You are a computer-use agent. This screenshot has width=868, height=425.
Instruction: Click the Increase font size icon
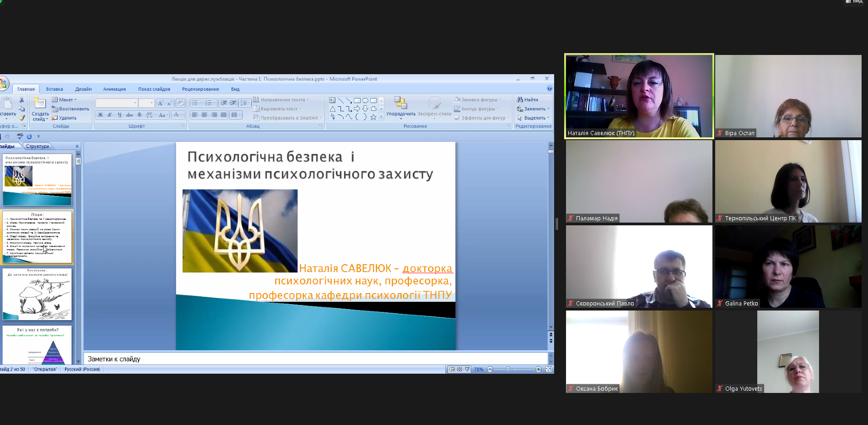[161, 103]
